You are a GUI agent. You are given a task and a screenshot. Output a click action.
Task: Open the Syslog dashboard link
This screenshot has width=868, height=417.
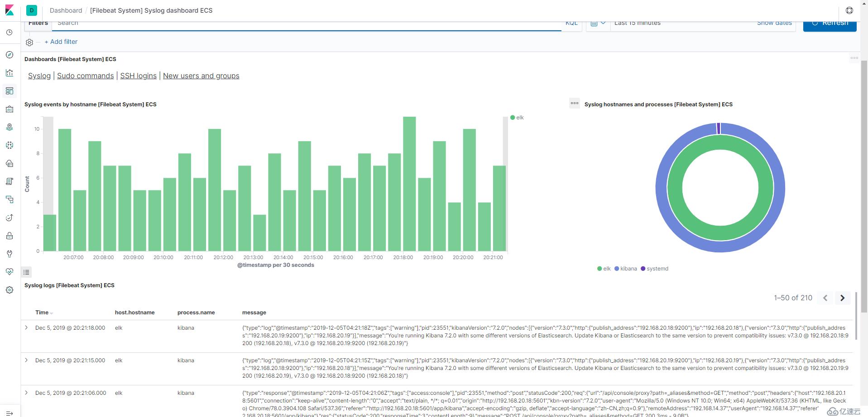39,76
